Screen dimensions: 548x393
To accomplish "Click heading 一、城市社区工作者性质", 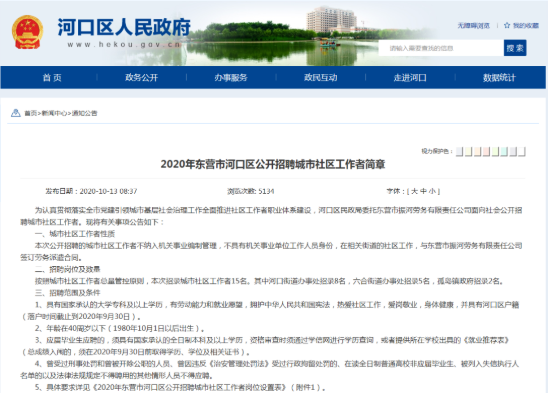I will [x=75, y=234].
